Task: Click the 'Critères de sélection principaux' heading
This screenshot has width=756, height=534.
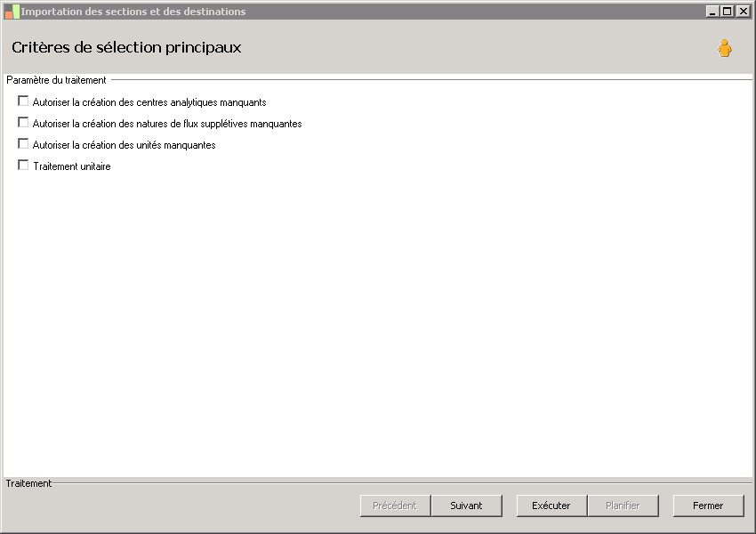Action: pyautogui.click(x=126, y=47)
